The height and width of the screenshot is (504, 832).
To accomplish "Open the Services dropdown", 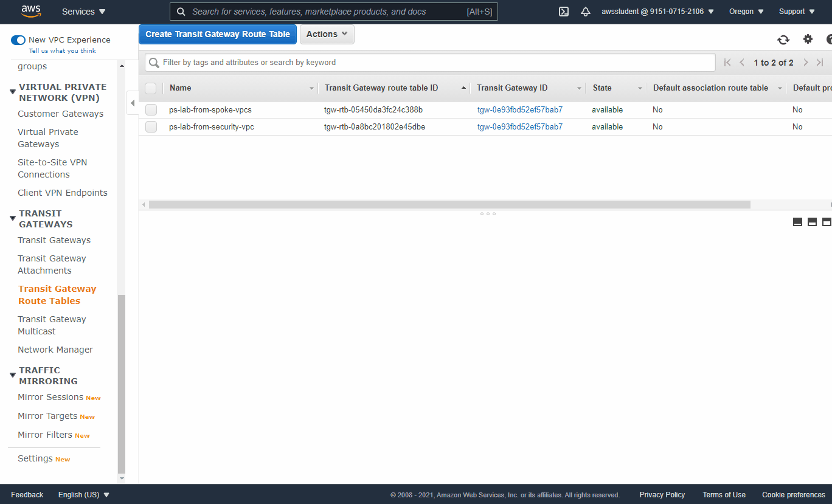I will pyautogui.click(x=84, y=12).
